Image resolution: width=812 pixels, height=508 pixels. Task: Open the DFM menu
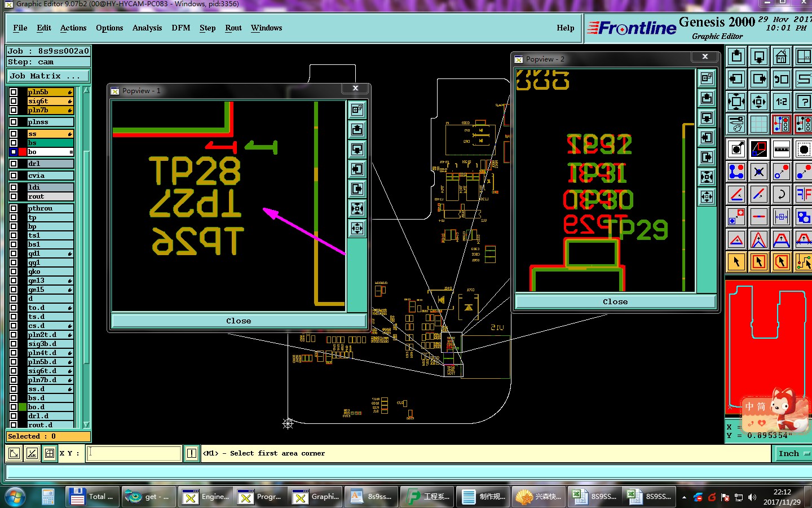click(181, 28)
